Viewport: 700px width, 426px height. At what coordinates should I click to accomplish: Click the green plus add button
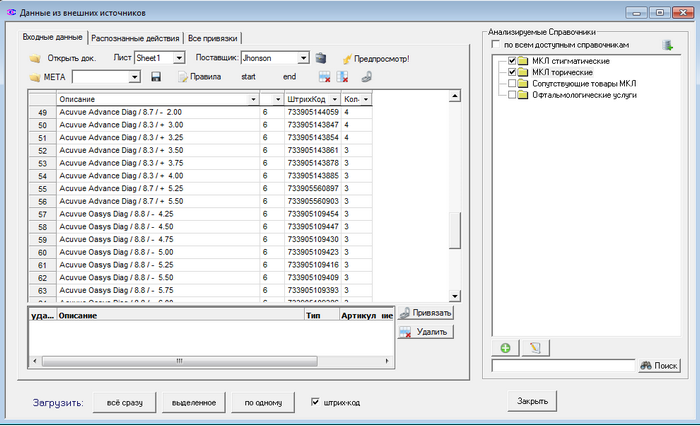(505, 347)
